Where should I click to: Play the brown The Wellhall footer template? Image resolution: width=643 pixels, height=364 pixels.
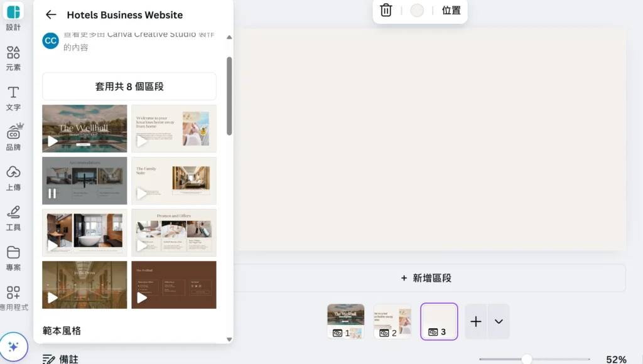pos(143,297)
